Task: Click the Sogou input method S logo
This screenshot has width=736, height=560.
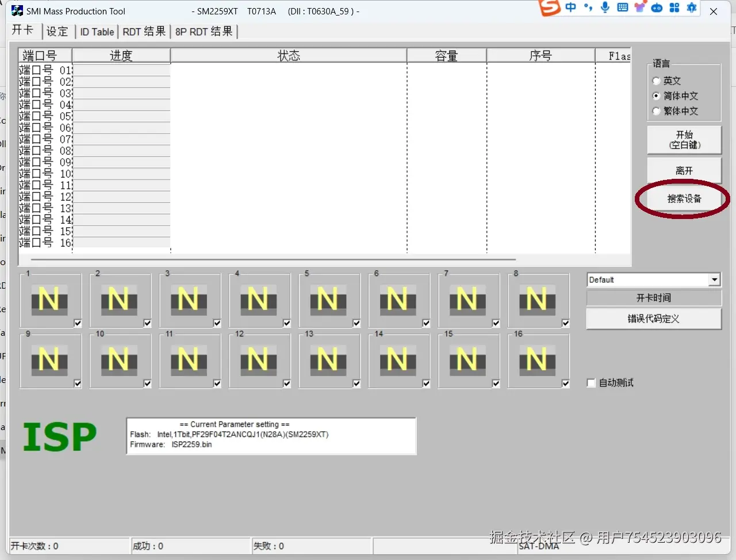Action: [x=549, y=7]
